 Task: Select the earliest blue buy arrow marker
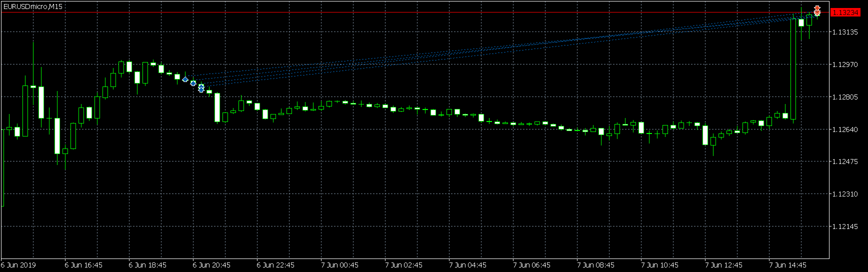(x=185, y=79)
